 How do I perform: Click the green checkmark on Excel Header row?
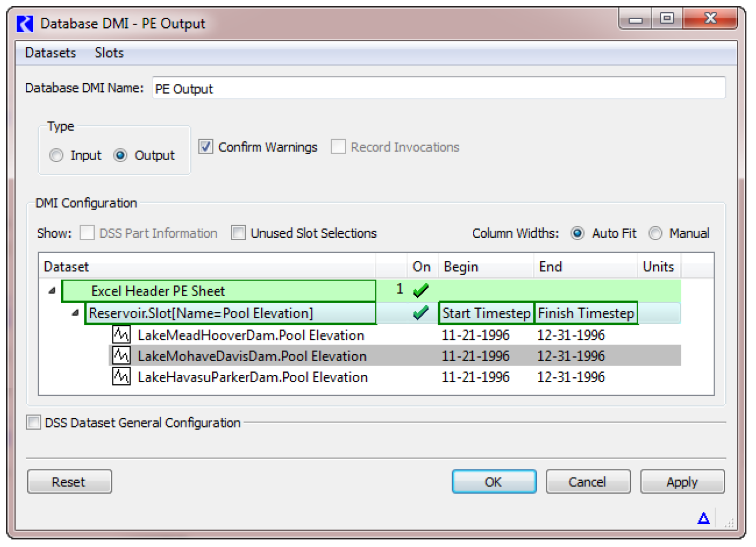[x=421, y=291]
